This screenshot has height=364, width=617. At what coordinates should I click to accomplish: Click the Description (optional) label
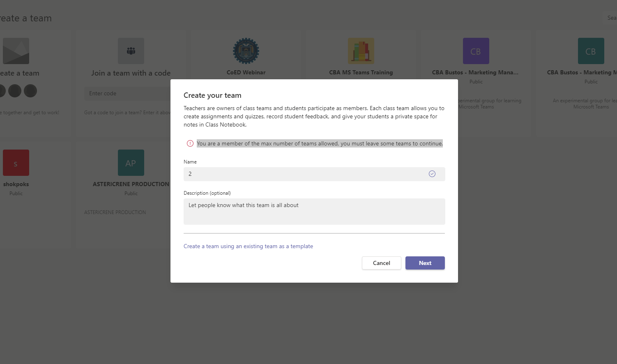207,193
